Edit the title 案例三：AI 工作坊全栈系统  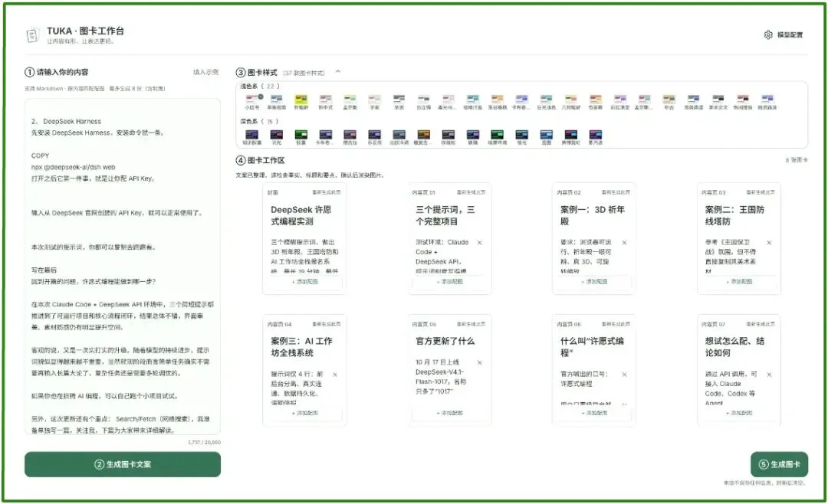pyautogui.click(x=301, y=347)
